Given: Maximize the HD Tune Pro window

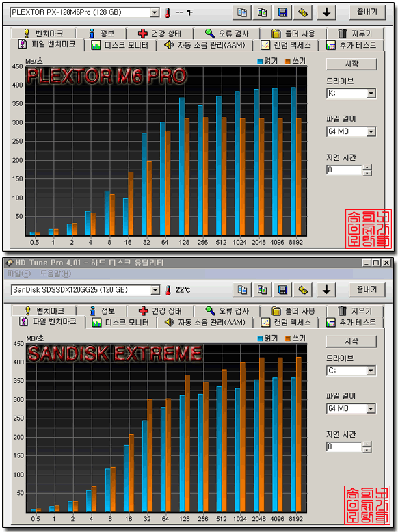Looking at the screenshot, I should (x=376, y=263).
